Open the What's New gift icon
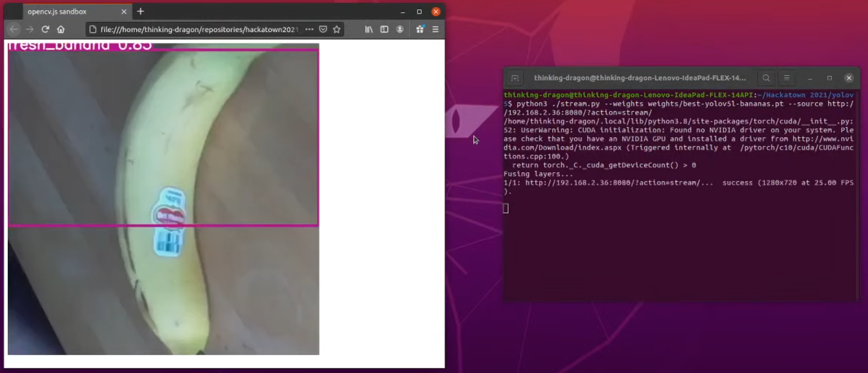 pyautogui.click(x=420, y=29)
